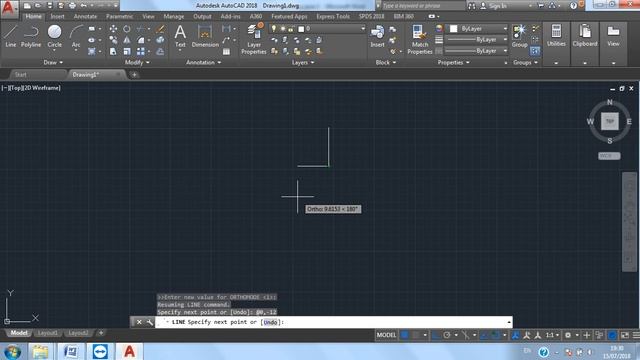
Task: Toggle group selection on/off in Groups panel
Action: pyautogui.click(x=535, y=51)
